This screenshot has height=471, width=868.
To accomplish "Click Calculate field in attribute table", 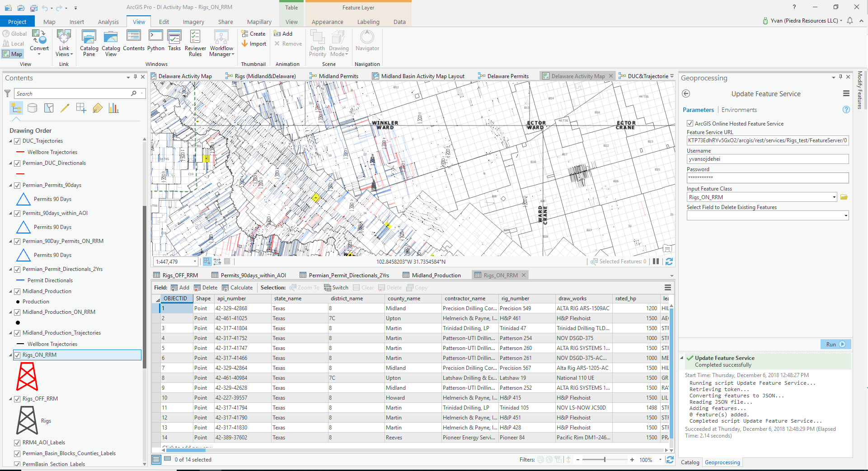I will [237, 288].
